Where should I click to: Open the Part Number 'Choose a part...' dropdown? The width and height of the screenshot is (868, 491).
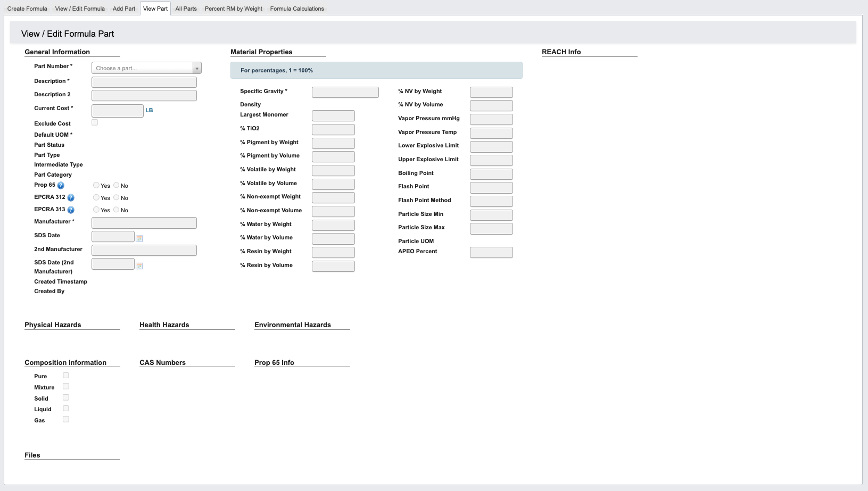146,68
